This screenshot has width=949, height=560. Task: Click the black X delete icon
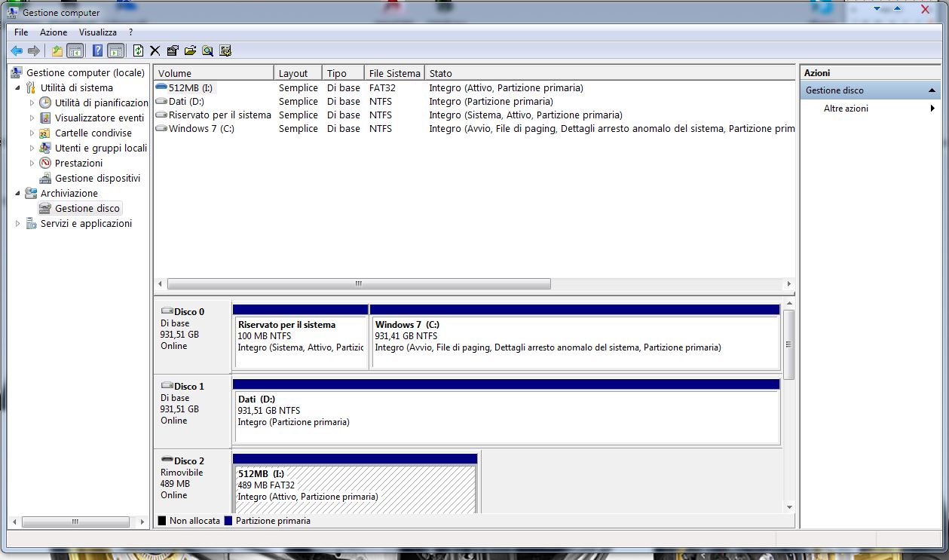click(155, 50)
